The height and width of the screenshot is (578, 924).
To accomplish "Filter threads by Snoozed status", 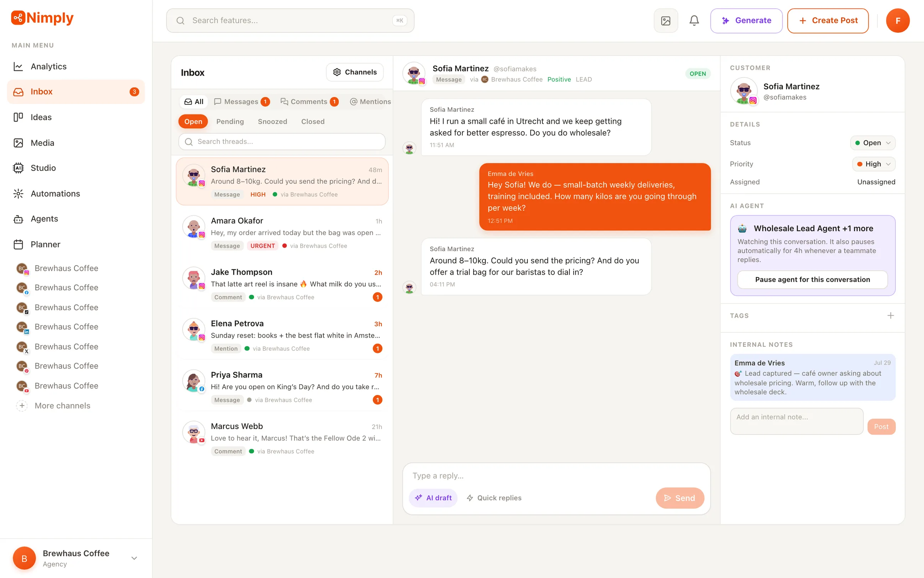I will 273,121.
